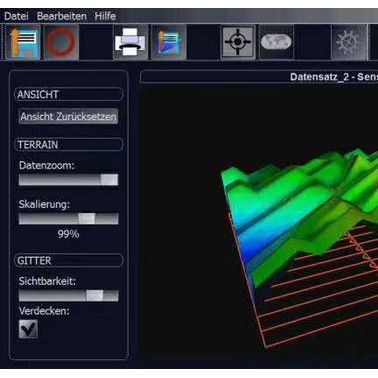Click the Datensatz_2 title bar
The height and width of the screenshot is (378, 378).
[x=259, y=77]
